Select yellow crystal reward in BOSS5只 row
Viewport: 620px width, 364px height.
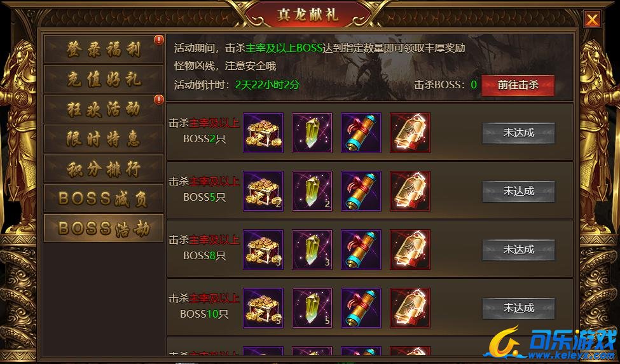coord(312,191)
